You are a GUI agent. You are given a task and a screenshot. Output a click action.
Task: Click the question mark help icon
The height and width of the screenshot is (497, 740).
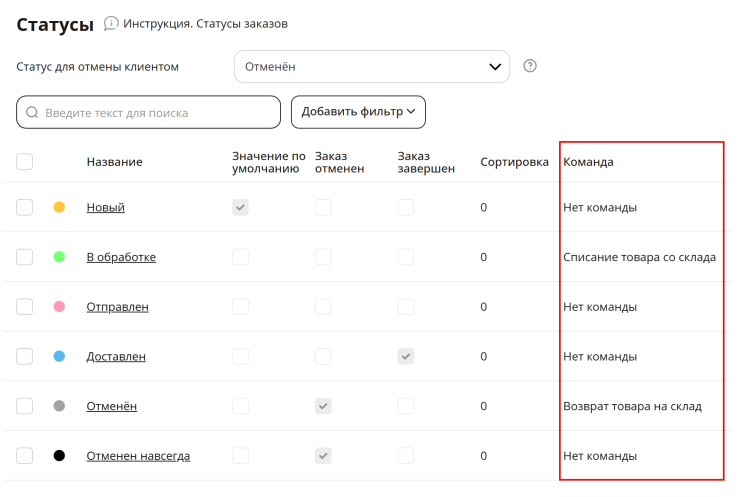[530, 66]
